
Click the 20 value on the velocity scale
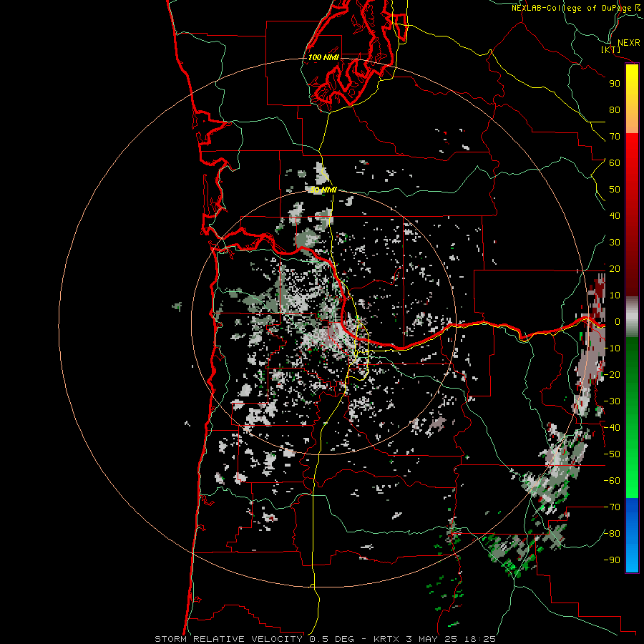615,268
